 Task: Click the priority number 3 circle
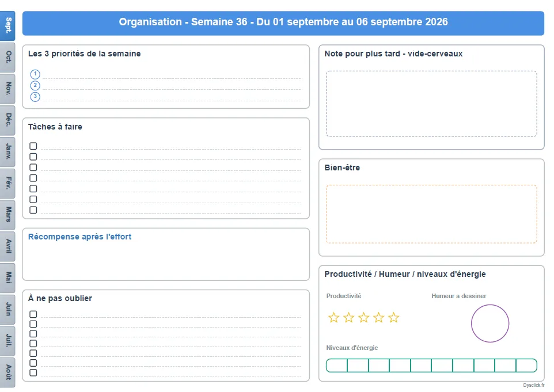click(35, 97)
